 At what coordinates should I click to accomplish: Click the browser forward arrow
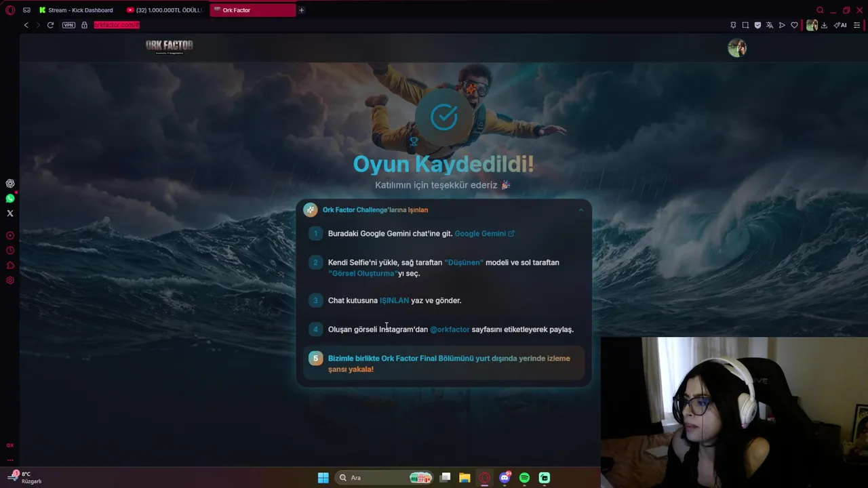click(x=38, y=25)
